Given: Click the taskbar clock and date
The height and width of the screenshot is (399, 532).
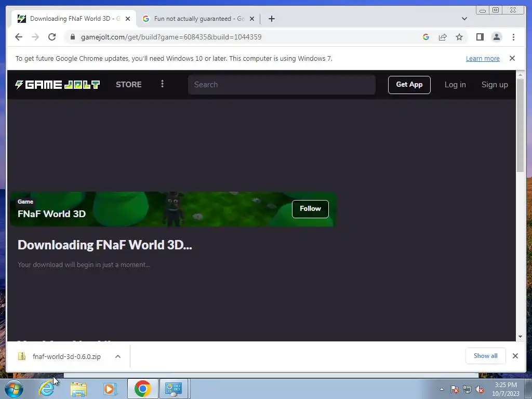Looking at the screenshot, I should (506, 389).
